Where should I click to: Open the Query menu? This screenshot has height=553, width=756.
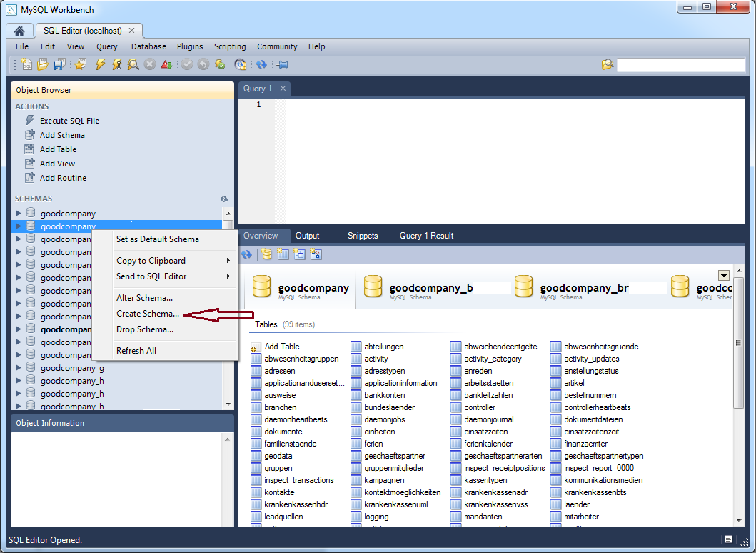pos(106,46)
